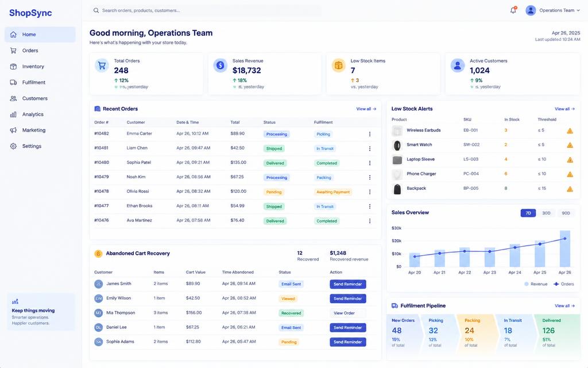Expand the Operations Team account dropdown
588x368 pixels.
(578, 10)
